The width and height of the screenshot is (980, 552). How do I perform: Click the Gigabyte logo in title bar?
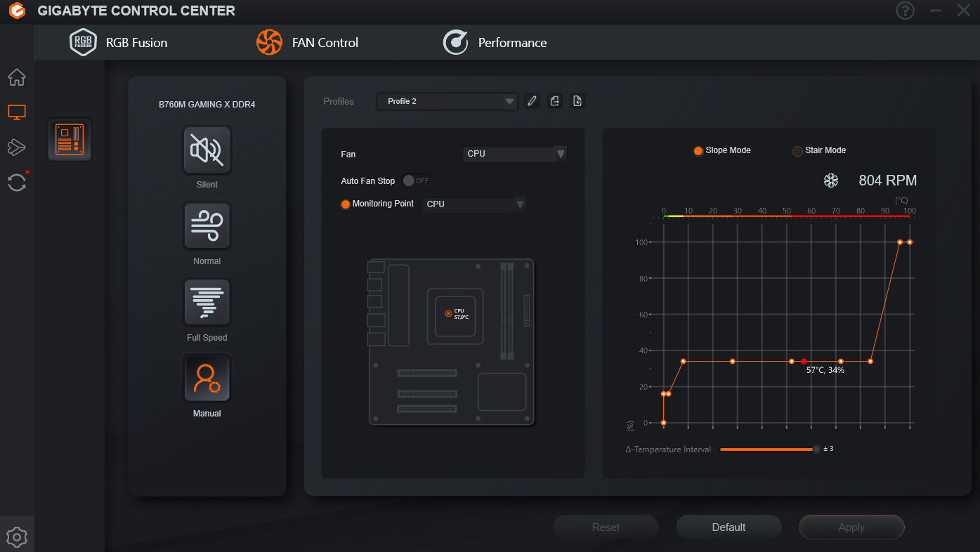click(x=17, y=11)
